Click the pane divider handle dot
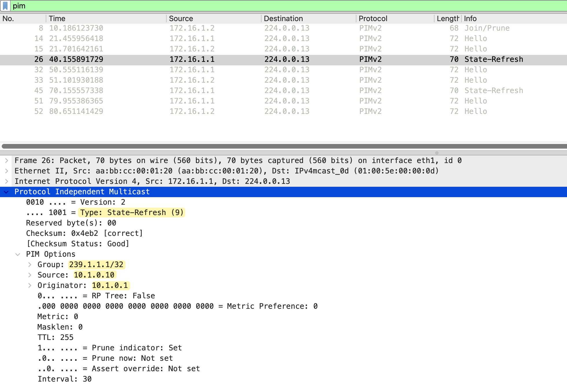 [437, 153]
